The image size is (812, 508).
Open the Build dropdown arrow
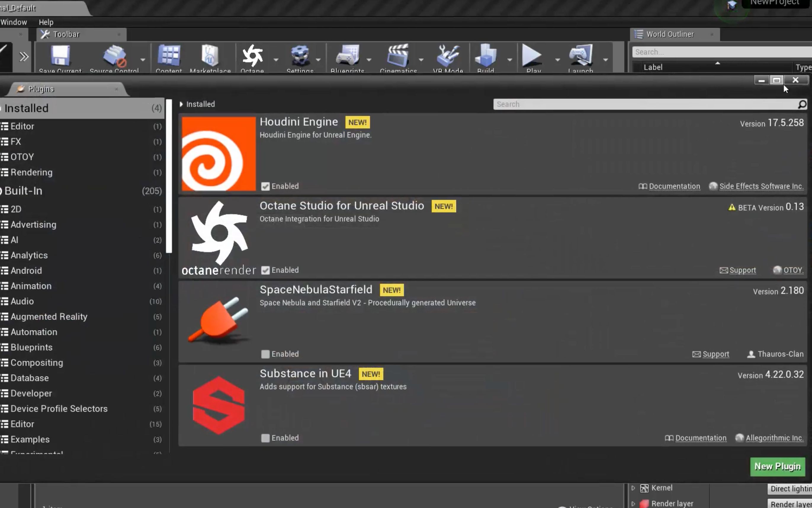coord(510,60)
